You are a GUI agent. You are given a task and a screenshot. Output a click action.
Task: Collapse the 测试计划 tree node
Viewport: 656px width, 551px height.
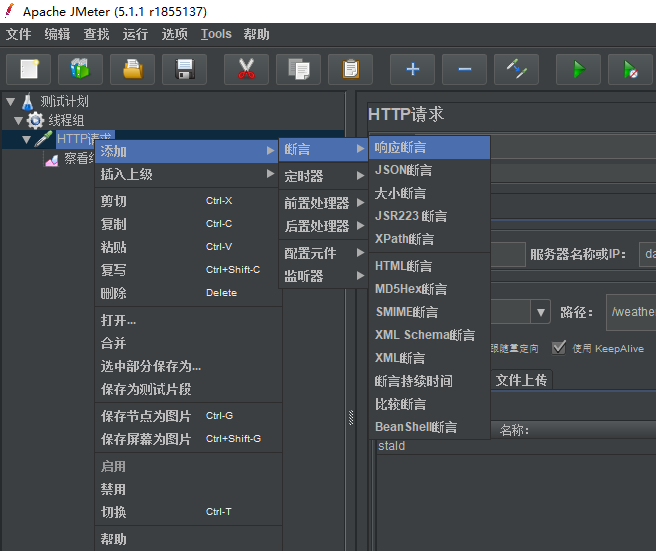point(11,101)
